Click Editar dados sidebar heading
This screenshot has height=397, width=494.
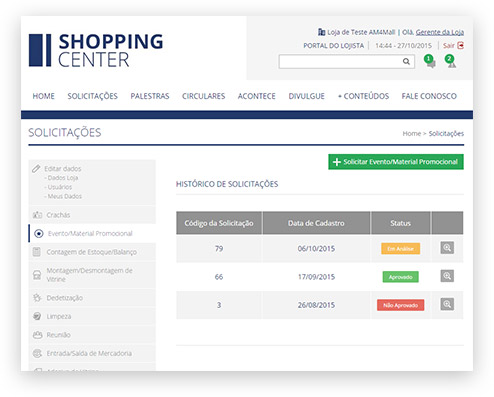tap(63, 169)
